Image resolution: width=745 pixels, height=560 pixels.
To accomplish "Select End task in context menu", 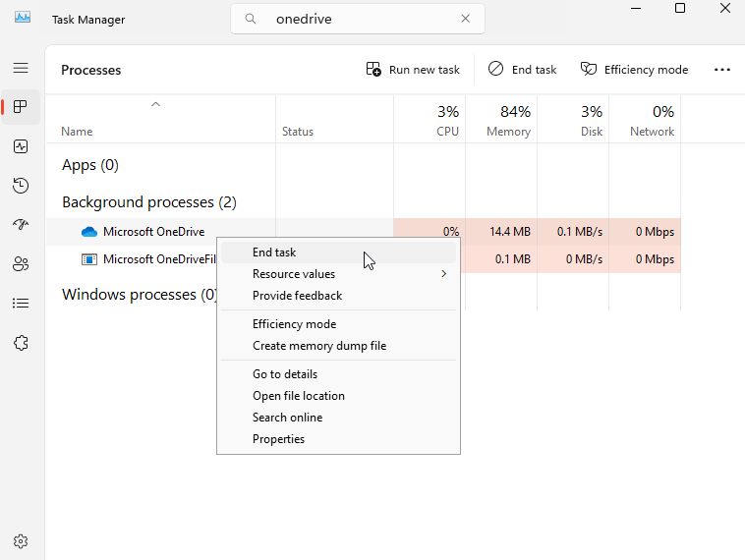I will [274, 252].
